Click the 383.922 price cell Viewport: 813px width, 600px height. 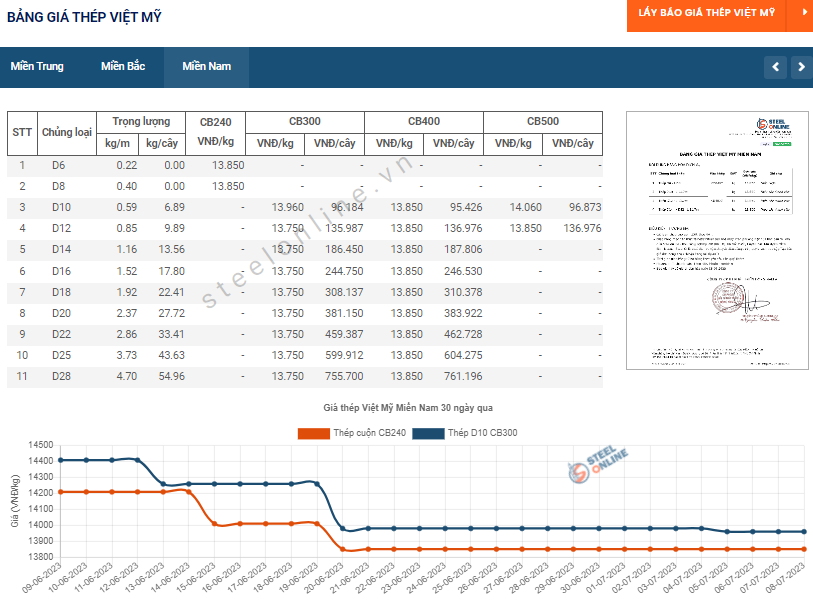(463, 313)
